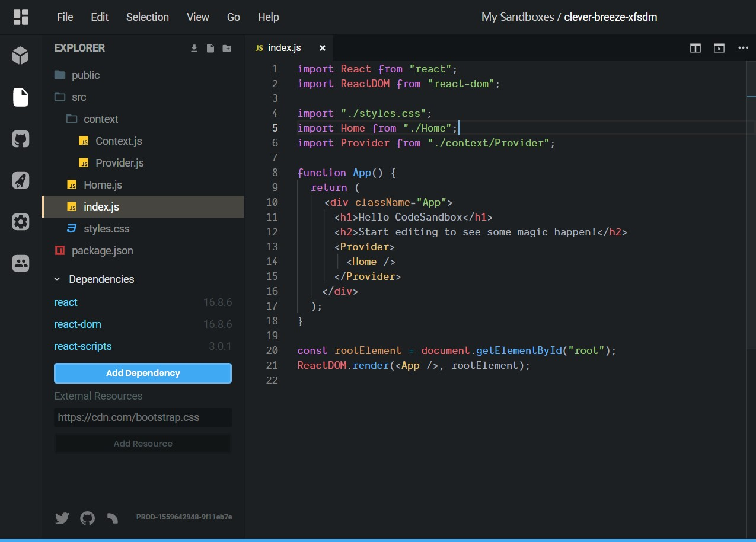Screen dimensions: 756x542
Task: Select the file Explorer sidebar icon
Action: [21, 97]
